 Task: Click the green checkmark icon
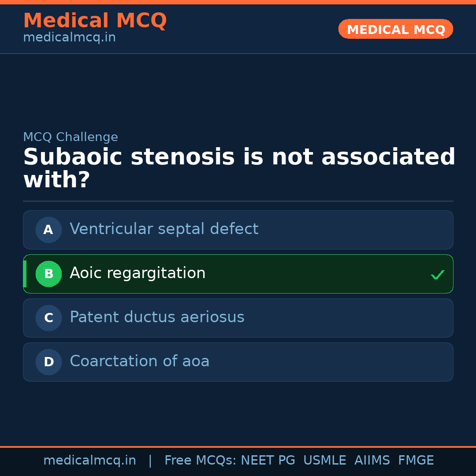437,275
